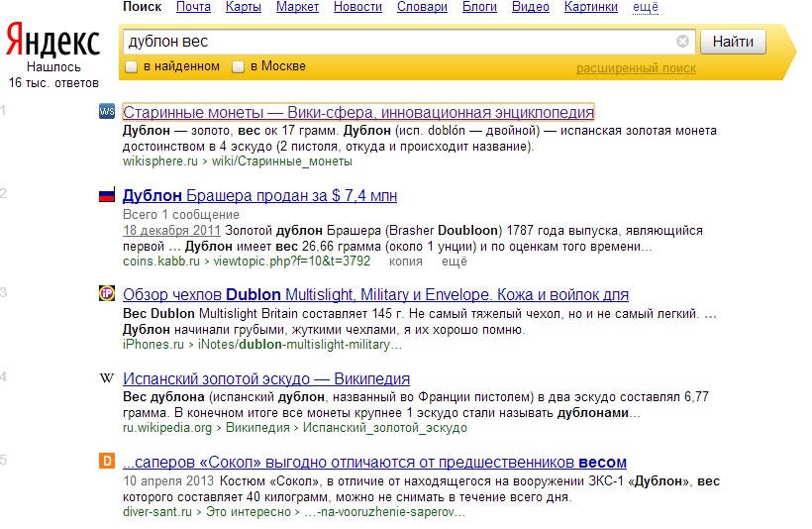This screenshot has width=812, height=529.
Task: Click the iPhones.ru domain link
Action: point(153,345)
